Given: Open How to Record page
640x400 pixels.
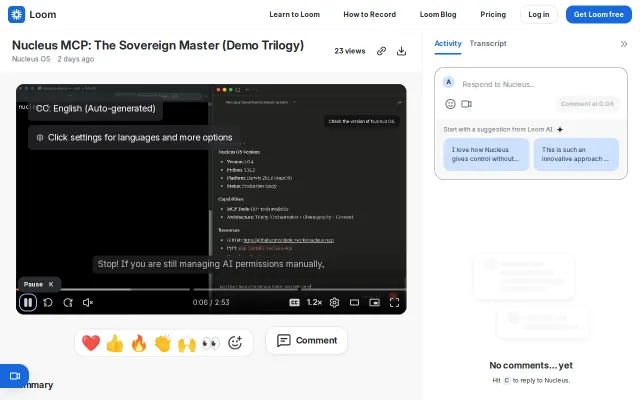Looking at the screenshot, I should 369,15.
